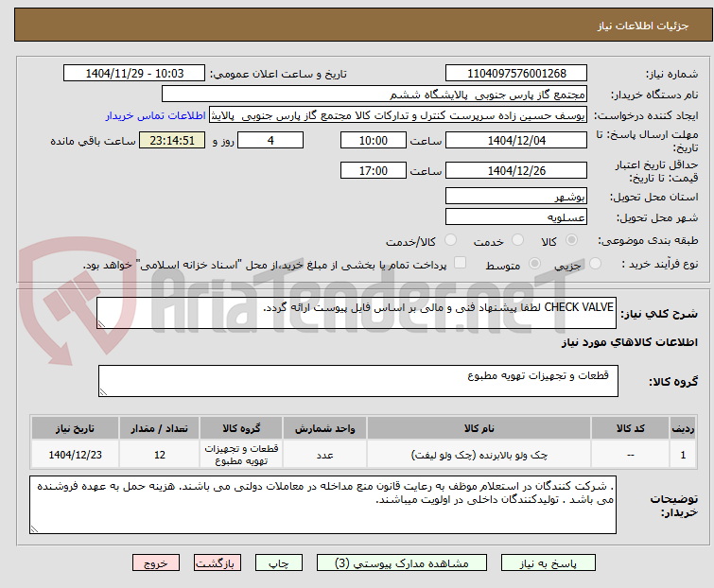Click the گروه کالا text area
Viewport: 714px width, 588px height.
pos(357,381)
